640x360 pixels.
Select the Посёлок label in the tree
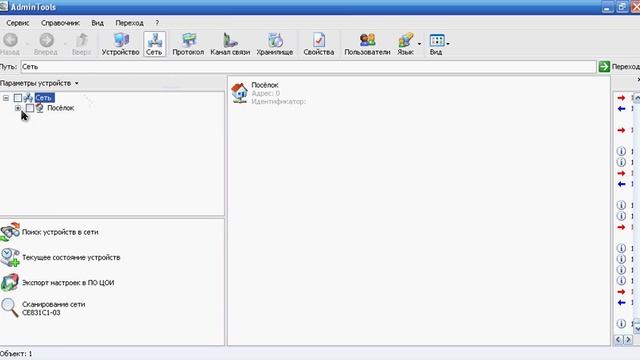pyautogui.click(x=60, y=108)
